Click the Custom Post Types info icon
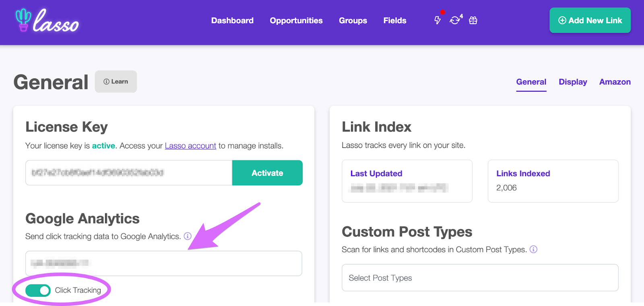The height and width of the screenshot is (306, 644). 533,249
